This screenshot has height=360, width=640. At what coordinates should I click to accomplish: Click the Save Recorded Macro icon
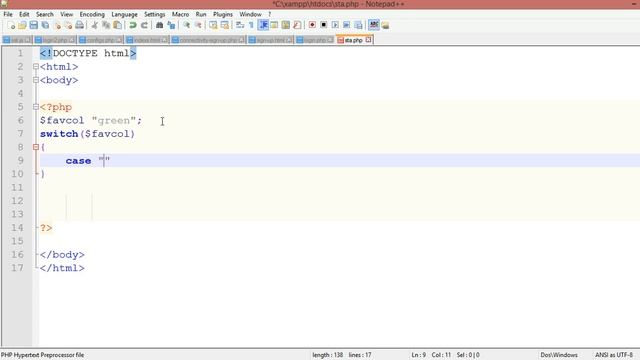click(x=358, y=25)
